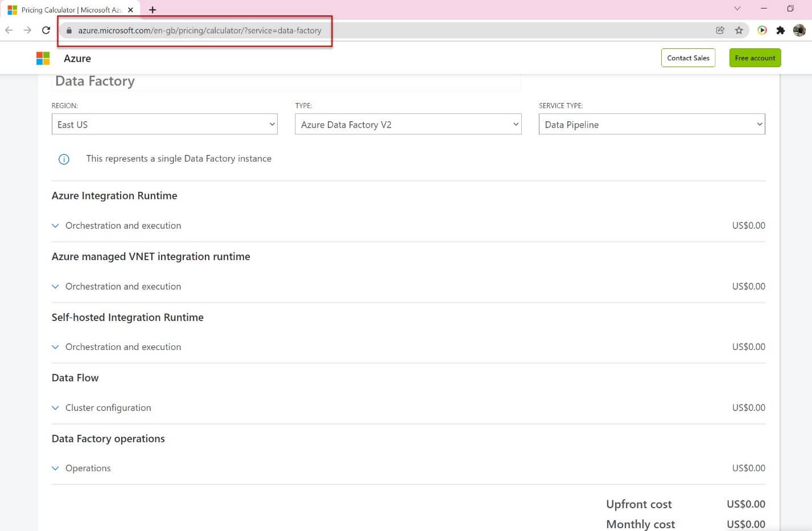Open a new browser tab

pos(152,10)
